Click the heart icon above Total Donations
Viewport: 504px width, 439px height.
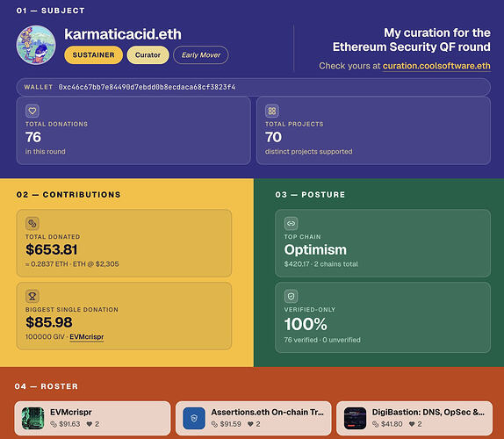[x=32, y=111]
